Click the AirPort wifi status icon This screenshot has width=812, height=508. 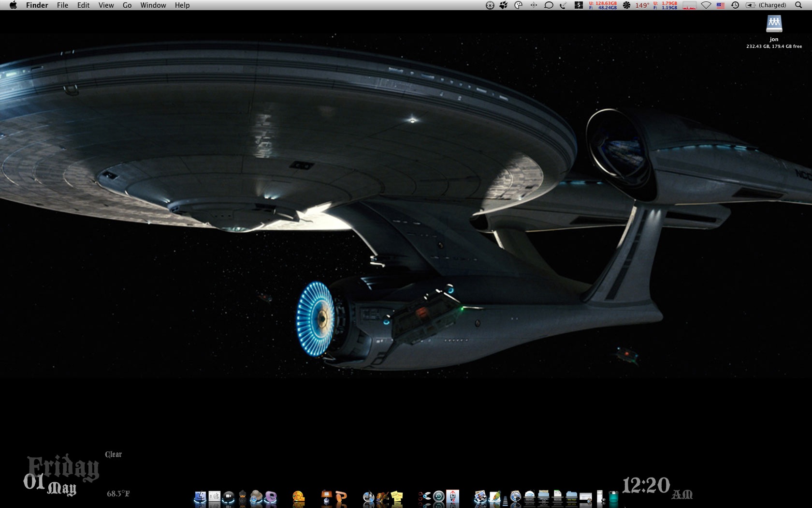(706, 5)
